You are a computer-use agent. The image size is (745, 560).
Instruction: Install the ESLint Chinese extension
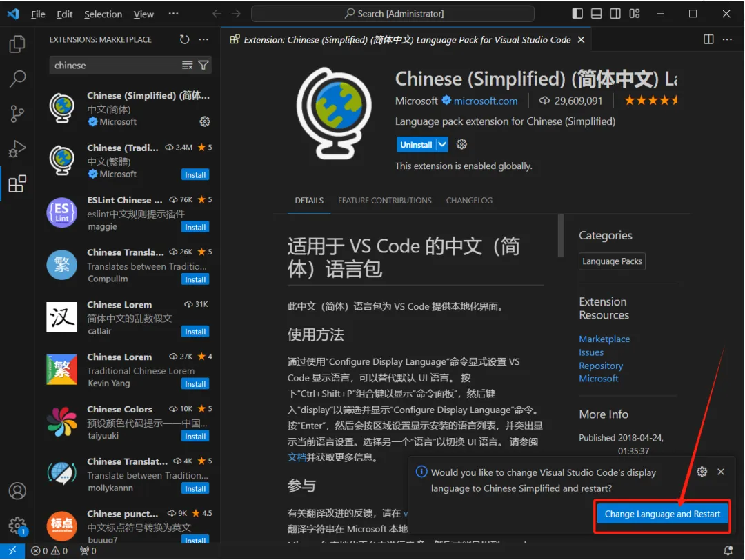(x=195, y=227)
